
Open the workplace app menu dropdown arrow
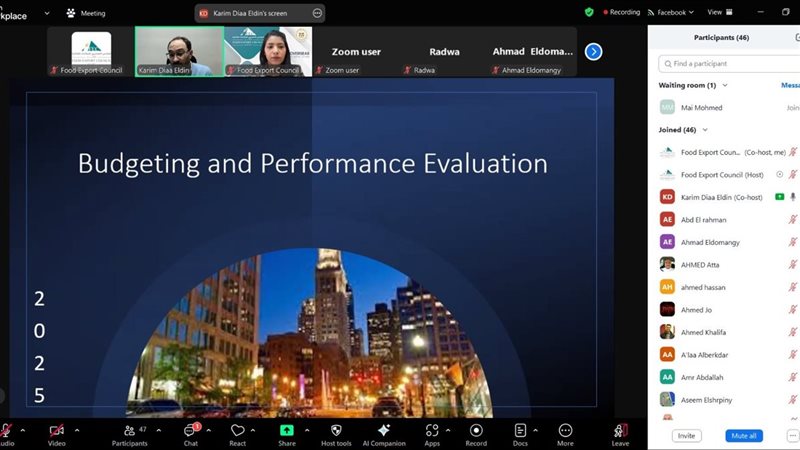pyautogui.click(x=47, y=13)
